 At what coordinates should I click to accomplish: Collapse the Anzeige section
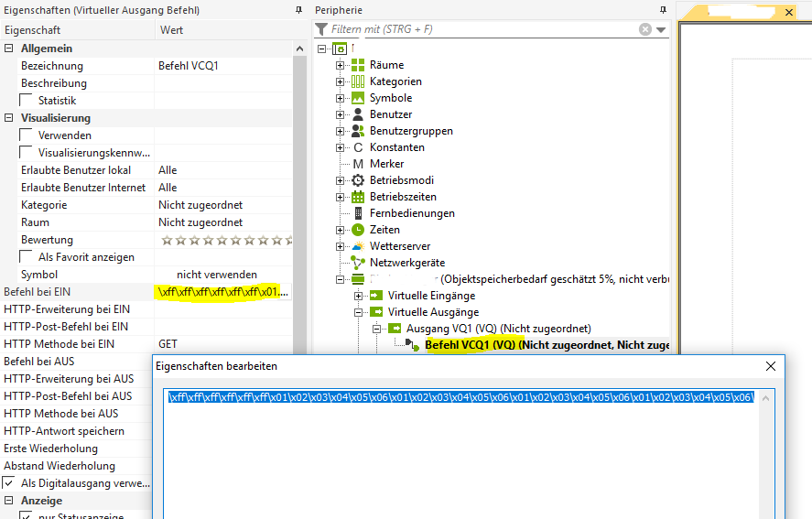click(x=8, y=501)
